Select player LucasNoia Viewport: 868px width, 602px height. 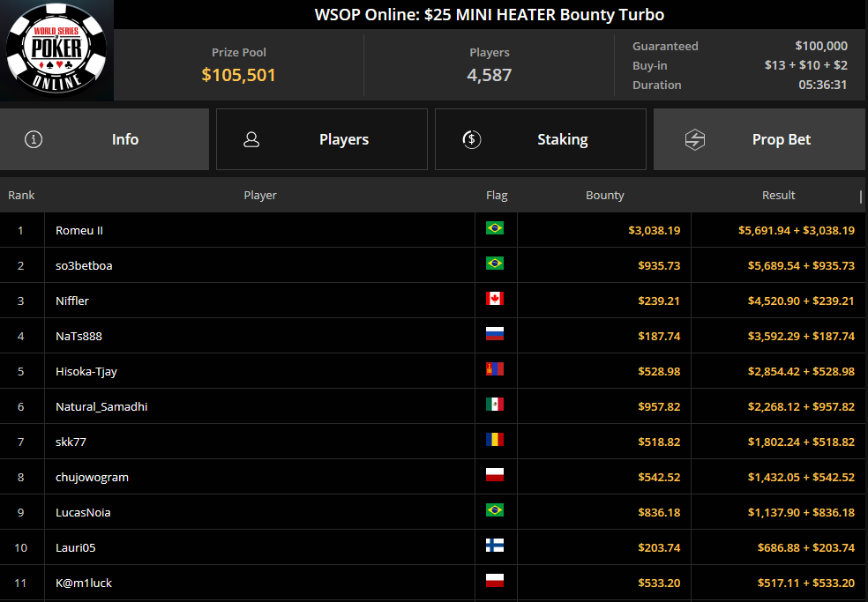coord(83,512)
